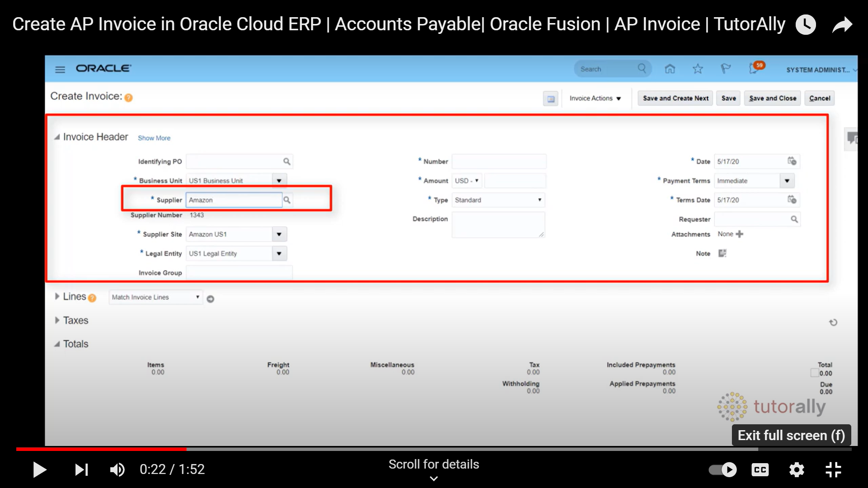
Task: Click the Save and Close button
Action: [x=772, y=98]
